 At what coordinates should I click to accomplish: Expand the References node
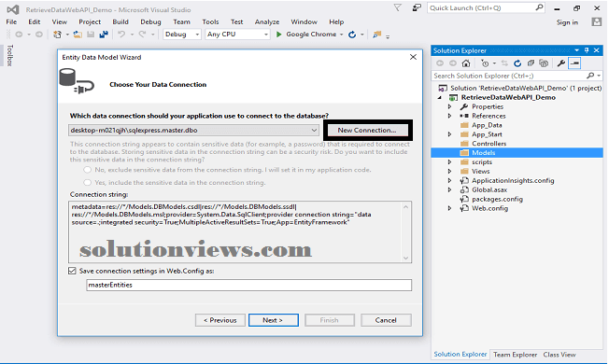pyautogui.click(x=450, y=116)
